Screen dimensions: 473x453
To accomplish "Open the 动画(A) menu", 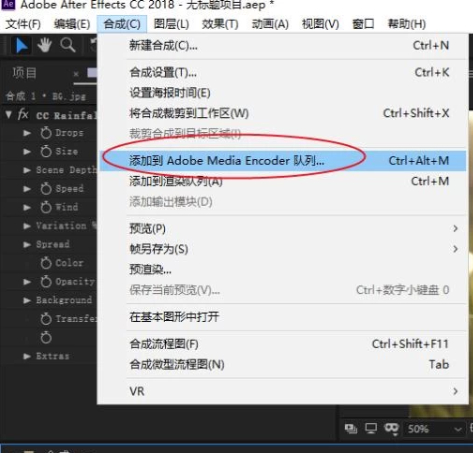I will pos(270,24).
